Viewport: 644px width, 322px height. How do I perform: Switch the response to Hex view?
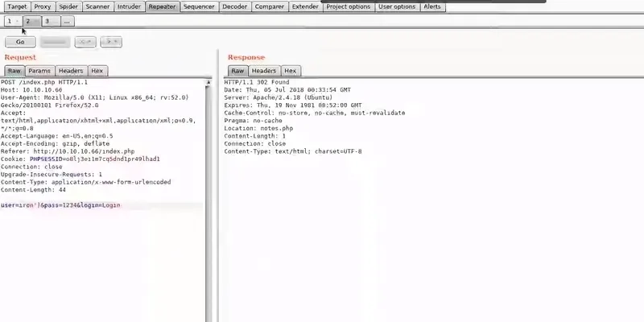291,71
